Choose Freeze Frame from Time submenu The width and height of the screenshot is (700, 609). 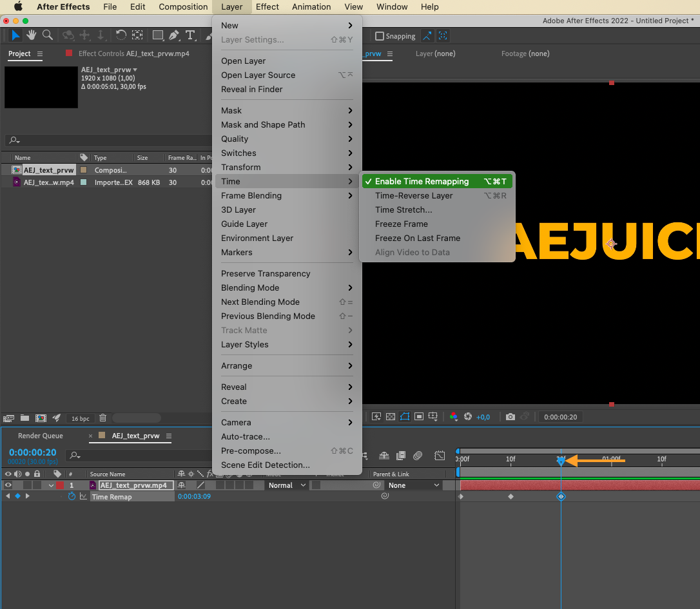coord(402,224)
